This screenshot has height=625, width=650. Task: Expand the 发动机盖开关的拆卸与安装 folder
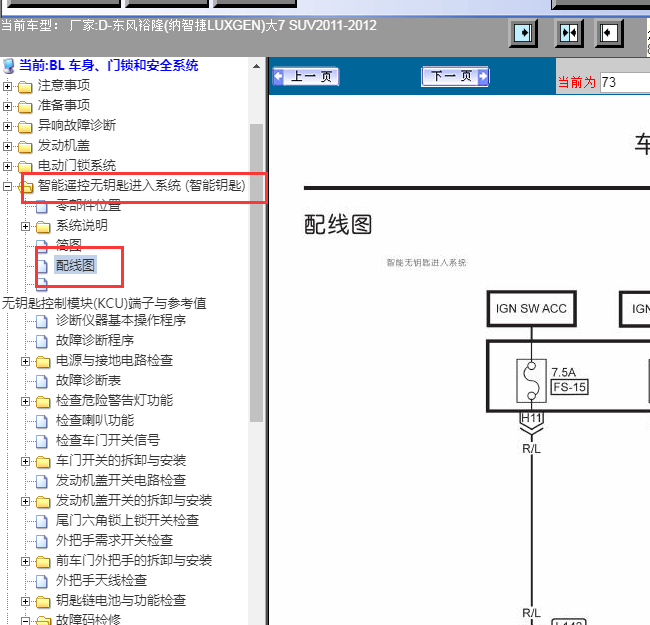[25, 501]
